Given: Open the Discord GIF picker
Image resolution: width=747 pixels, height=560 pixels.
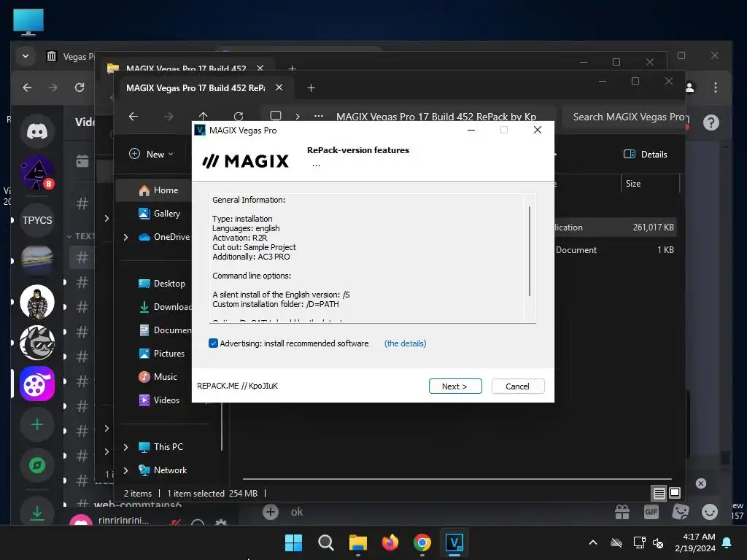Looking at the screenshot, I should click(x=651, y=512).
